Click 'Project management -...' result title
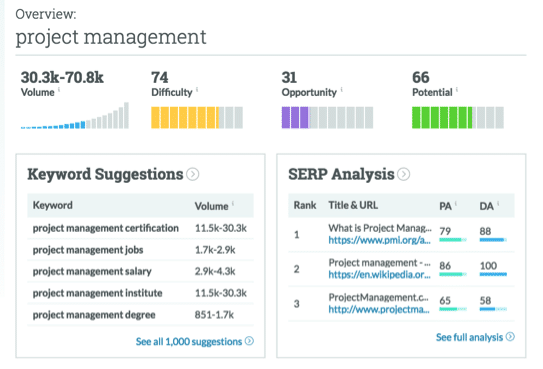The image size is (543, 369). click(x=380, y=263)
